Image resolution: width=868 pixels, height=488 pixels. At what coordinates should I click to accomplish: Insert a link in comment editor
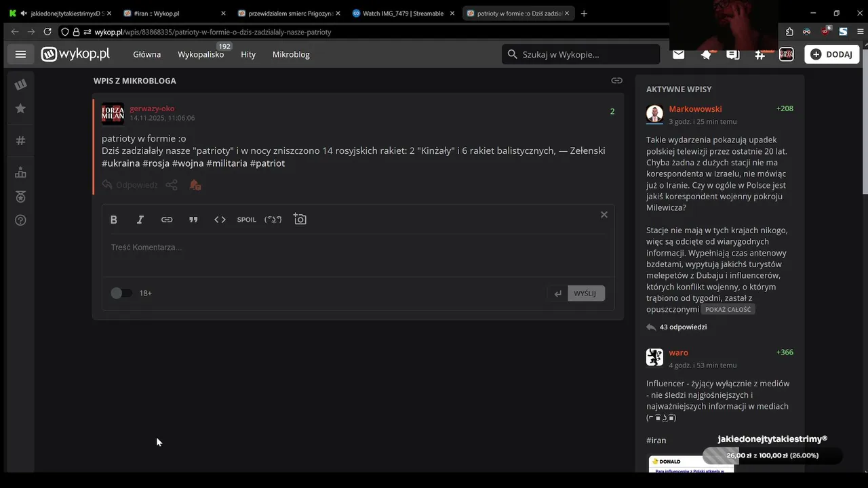(167, 220)
